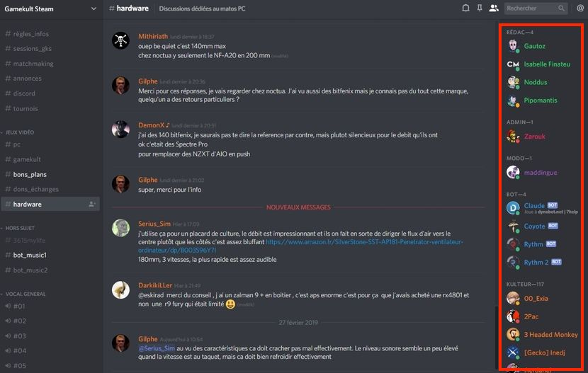The width and height of the screenshot is (588, 373).
Task: Open the Amazon SilverStone product link
Action: click(x=301, y=246)
